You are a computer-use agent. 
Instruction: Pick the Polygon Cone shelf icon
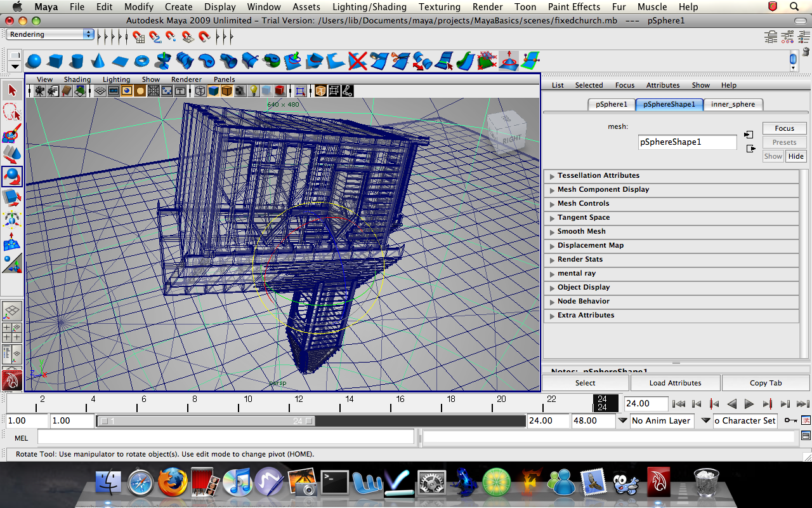coord(98,61)
